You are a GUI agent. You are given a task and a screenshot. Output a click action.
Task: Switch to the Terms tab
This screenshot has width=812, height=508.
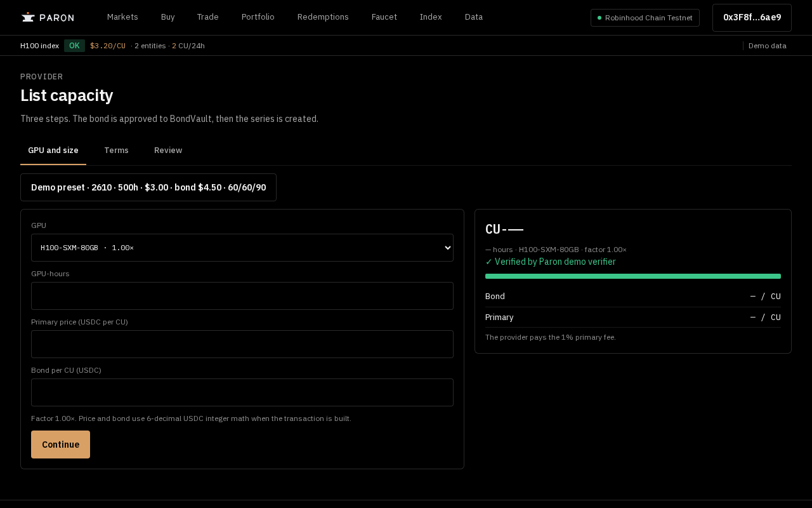[116, 150]
